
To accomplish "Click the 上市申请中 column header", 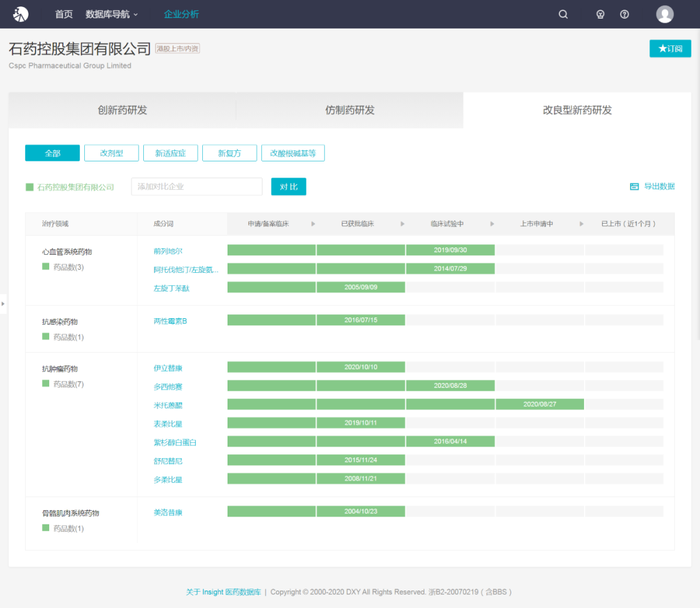I will (x=537, y=224).
